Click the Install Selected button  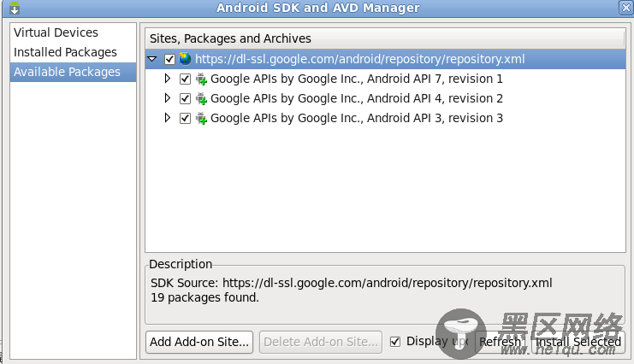coord(578,342)
